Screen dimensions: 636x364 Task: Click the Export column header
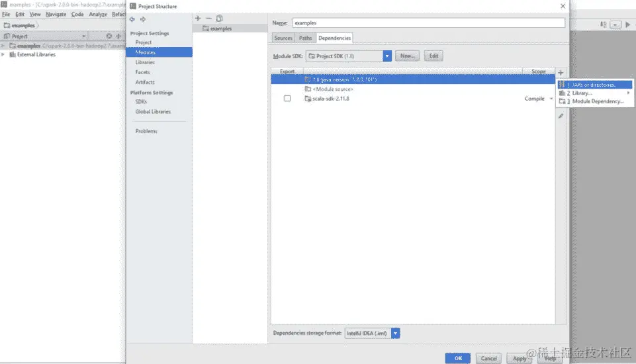coord(287,71)
